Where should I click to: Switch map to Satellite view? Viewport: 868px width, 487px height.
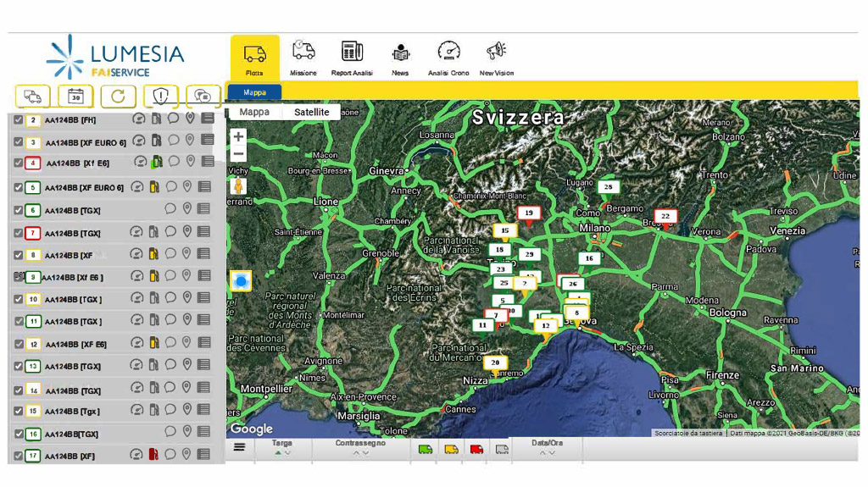tap(312, 112)
